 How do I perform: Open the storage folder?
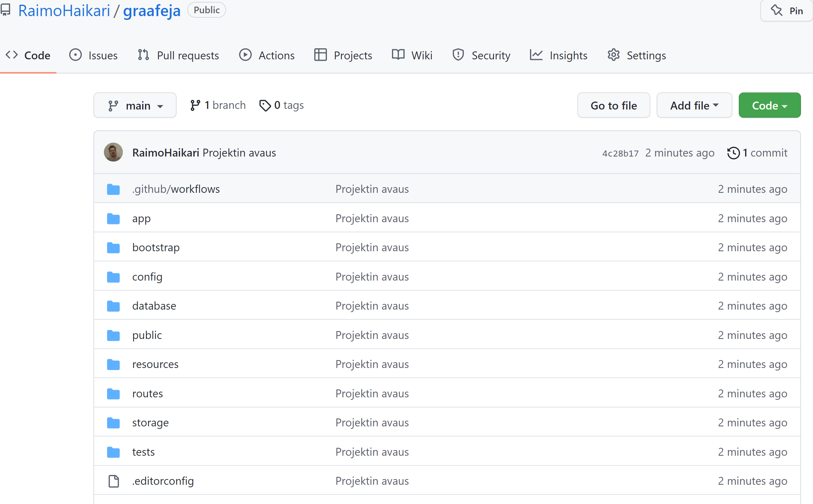[x=150, y=422]
